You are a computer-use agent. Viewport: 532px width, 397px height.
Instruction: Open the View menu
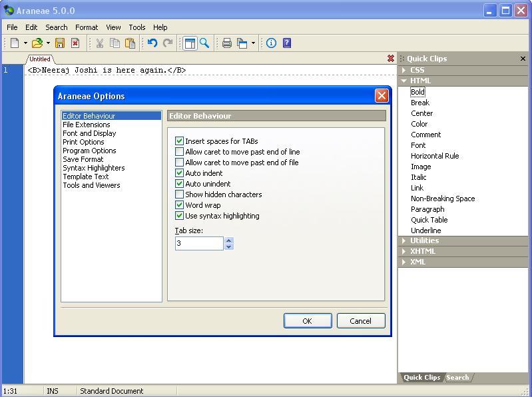pyautogui.click(x=113, y=27)
